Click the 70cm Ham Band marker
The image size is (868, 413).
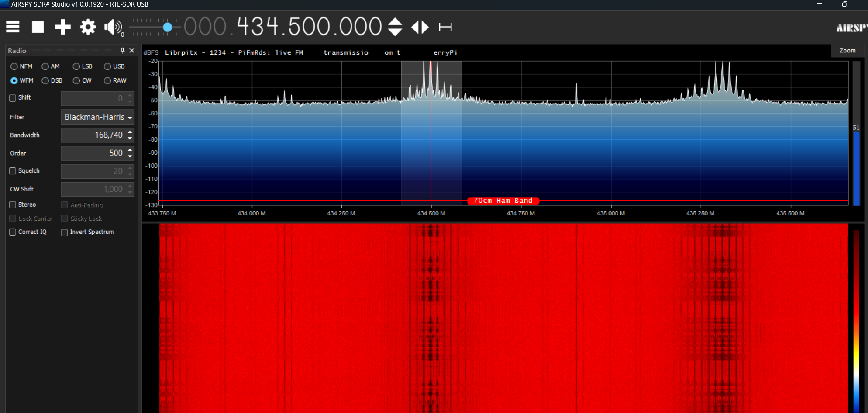click(503, 201)
